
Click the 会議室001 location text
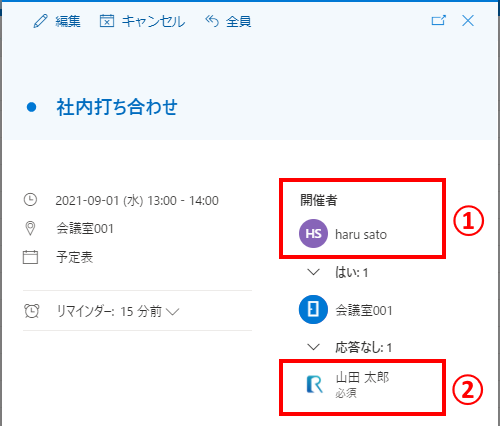85,229
